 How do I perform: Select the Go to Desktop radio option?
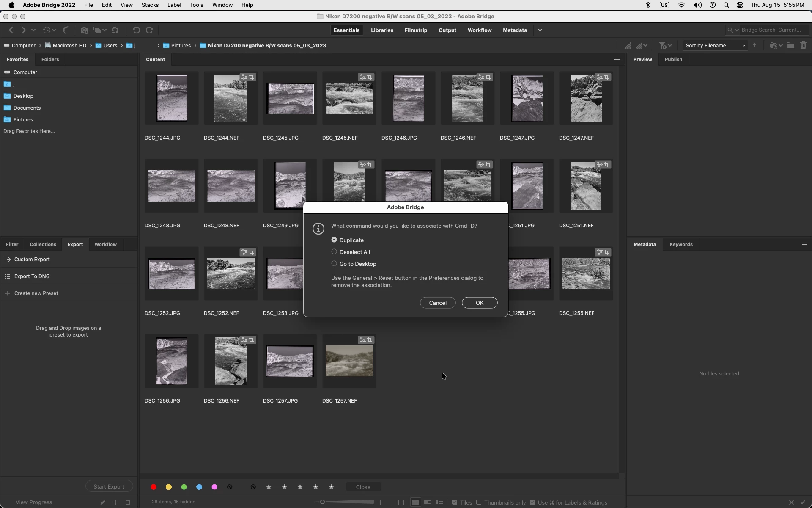(x=334, y=264)
